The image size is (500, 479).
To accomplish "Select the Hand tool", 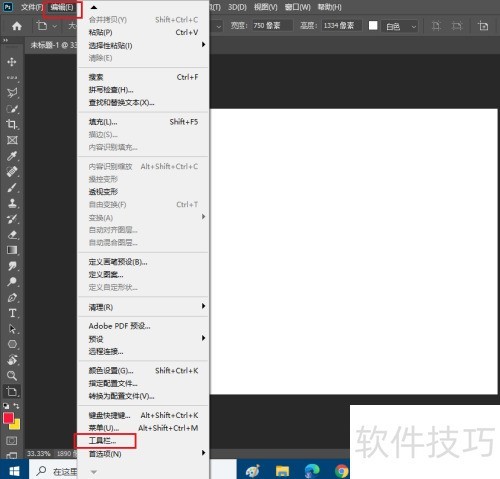I will click(x=12, y=360).
